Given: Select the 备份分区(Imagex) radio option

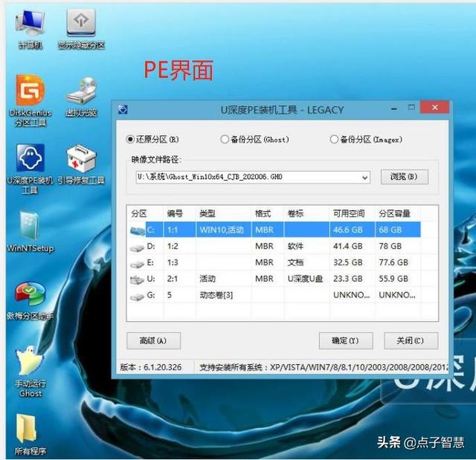Looking at the screenshot, I should [x=366, y=140].
